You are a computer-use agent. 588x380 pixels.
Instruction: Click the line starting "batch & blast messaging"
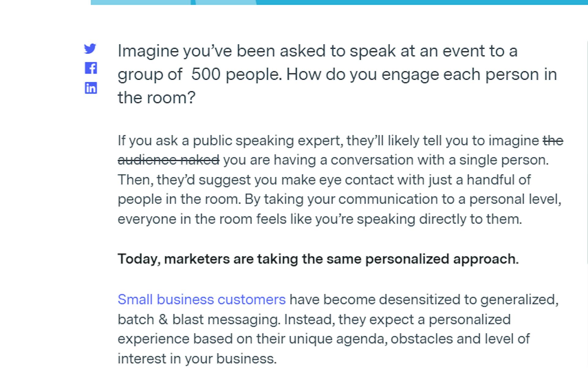(x=314, y=320)
